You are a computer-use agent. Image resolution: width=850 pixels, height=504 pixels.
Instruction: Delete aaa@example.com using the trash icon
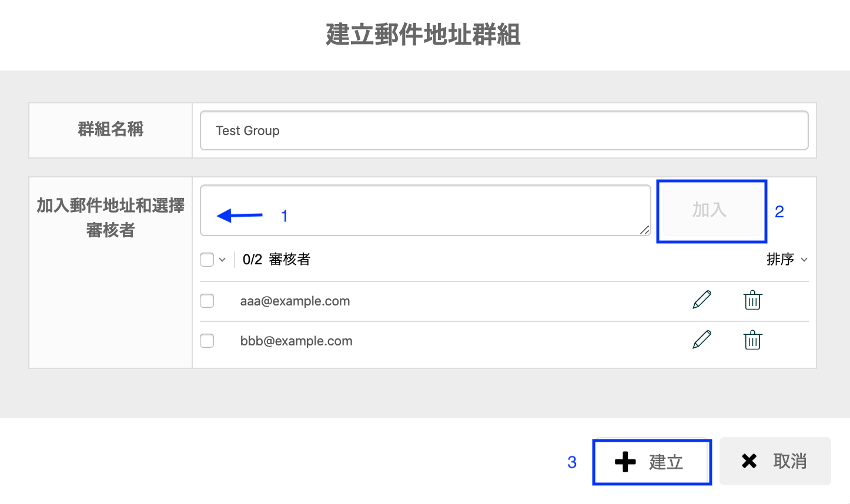(x=752, y=300)
